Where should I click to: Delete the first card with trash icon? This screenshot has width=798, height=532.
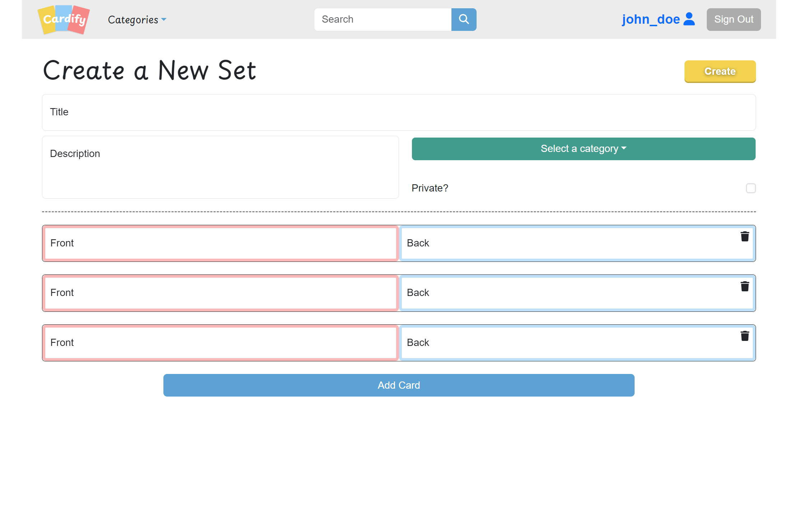coord(745,236)
